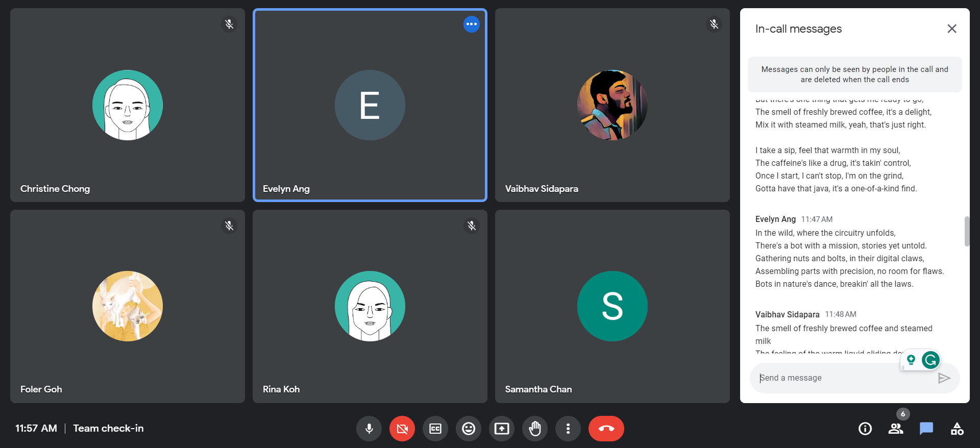
Task: Turn on the camera
Action: (402, 429)
